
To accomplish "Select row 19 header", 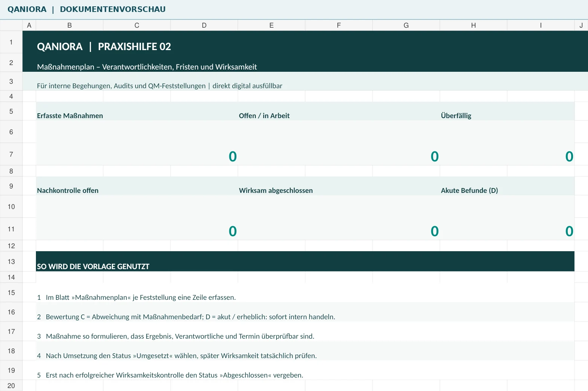I will pyautogui.click(x=11, y=370).
